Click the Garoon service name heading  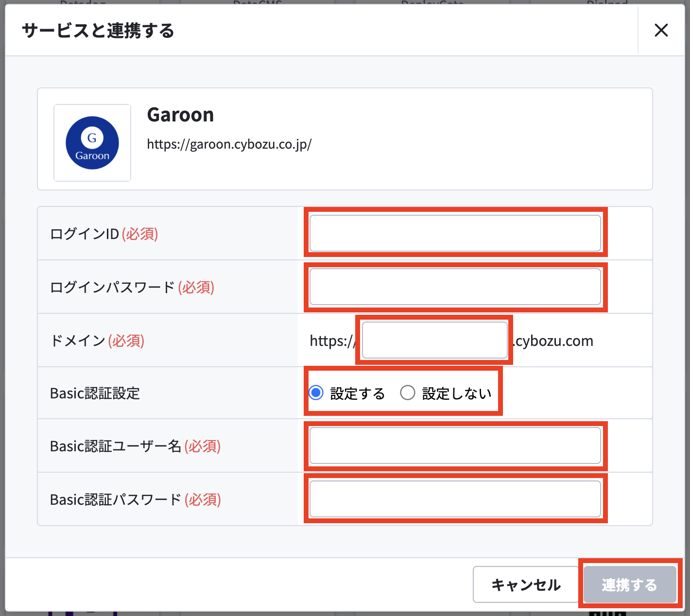[181, 115]
